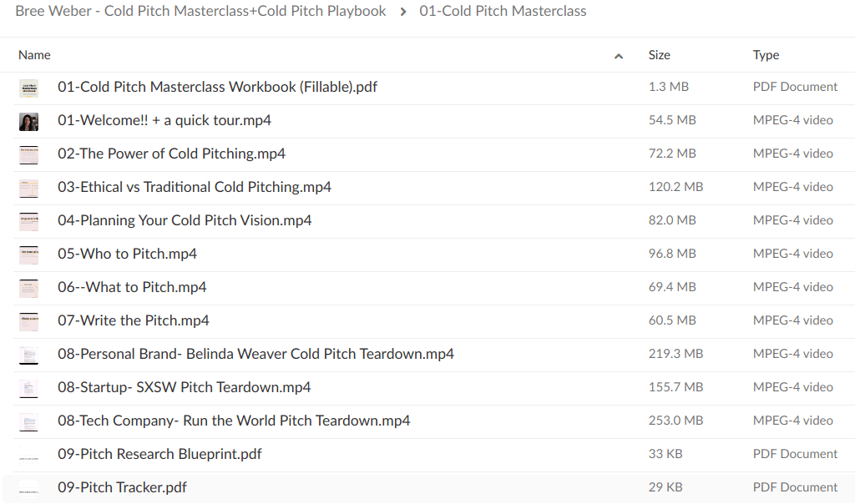Click the Cold Pitch Masterclass Workbook PDF thumbnail
The height and width of the screenshot is (504, 855).
click(29, 88)
